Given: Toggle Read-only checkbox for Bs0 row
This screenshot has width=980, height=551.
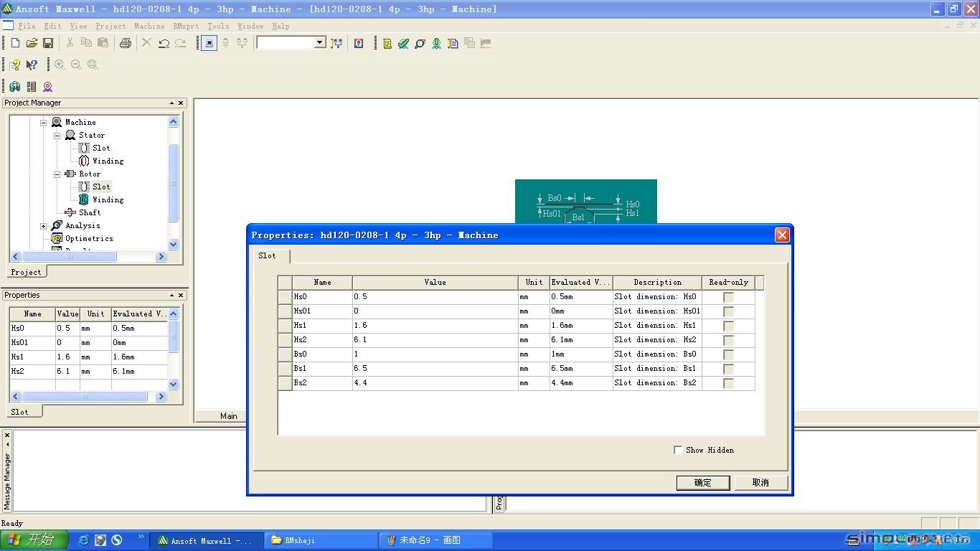Looking at the screenshot, I should pyautogui.click(x=728, y=354).
